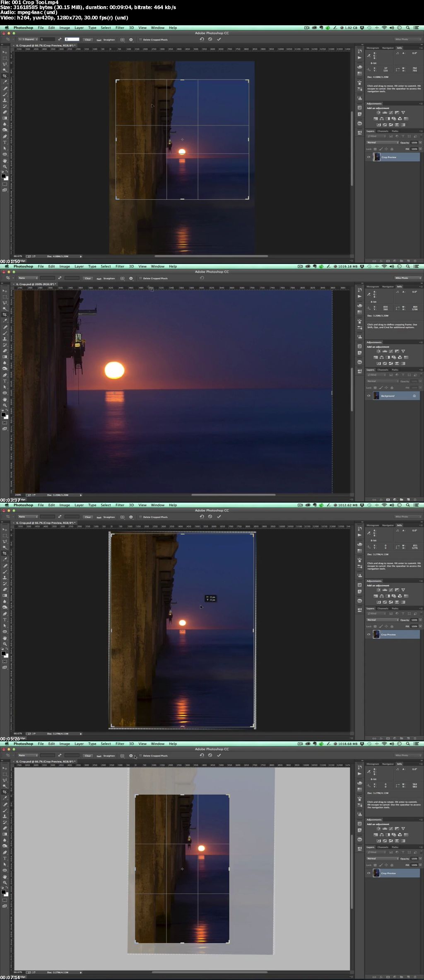Select the Brush tool in the 00:05:26 frame

click(x=5, y=572)
